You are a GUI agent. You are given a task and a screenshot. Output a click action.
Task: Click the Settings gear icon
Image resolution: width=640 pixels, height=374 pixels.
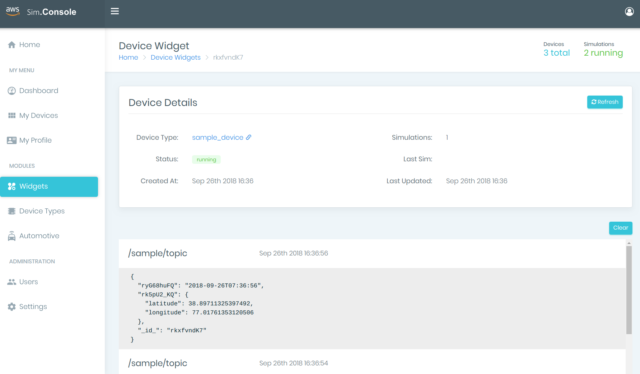click(12, 307)
